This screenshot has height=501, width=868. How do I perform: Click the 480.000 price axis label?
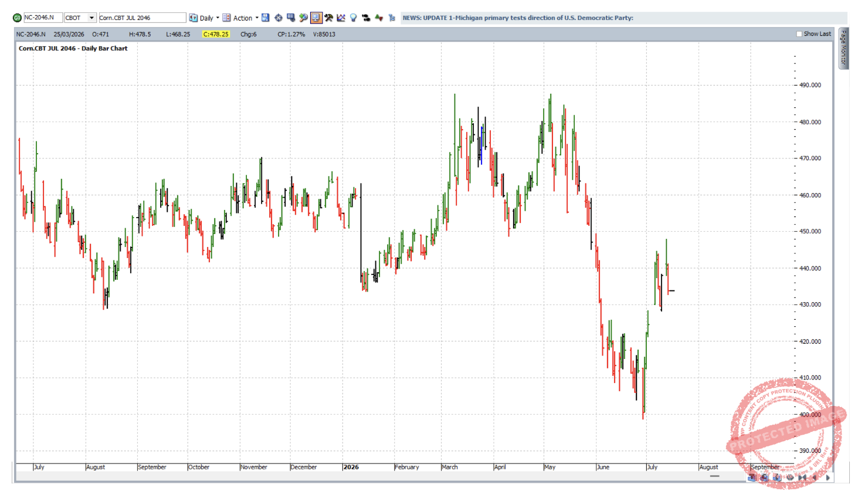pyautogui.click(x=810, y=122)
